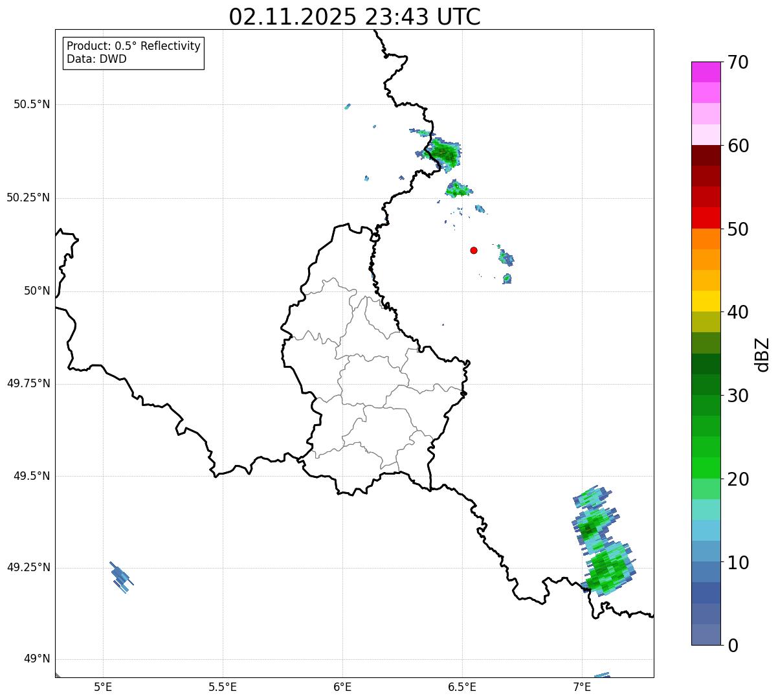Click the colorbar tick label 10
778x700 pixels.
[738, 562]
